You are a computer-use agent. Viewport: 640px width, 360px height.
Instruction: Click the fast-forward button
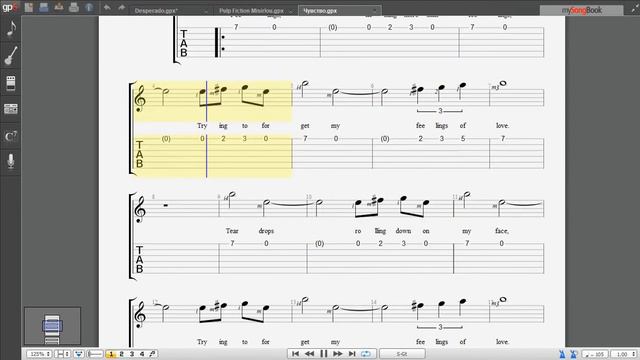point(338,353)
